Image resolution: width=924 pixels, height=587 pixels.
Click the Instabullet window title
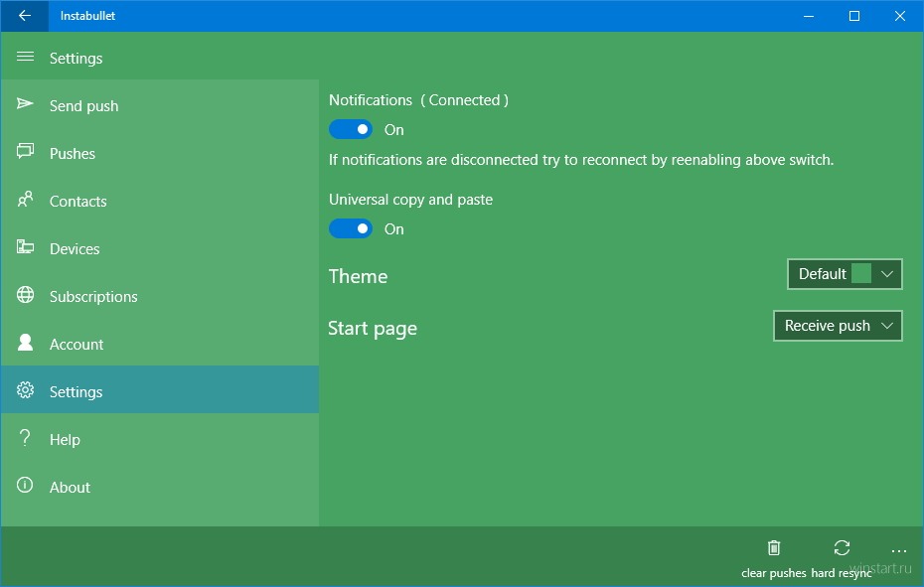click(87, 16)
